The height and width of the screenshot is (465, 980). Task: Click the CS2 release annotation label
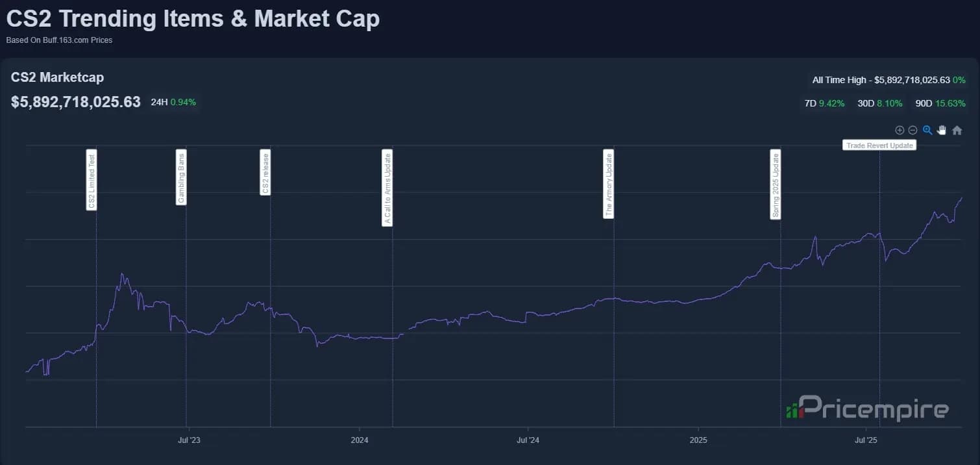(x=265, y=172)
